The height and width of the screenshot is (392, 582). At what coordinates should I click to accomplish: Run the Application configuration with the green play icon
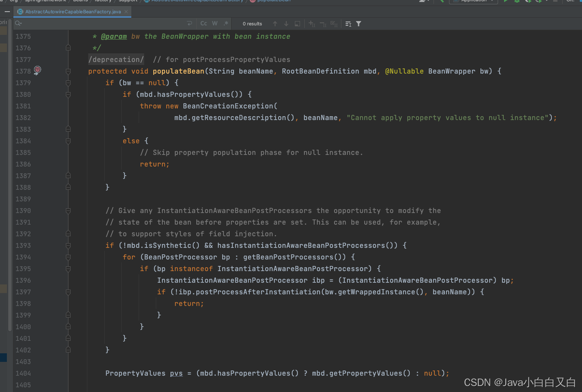[x=506, y=1]
